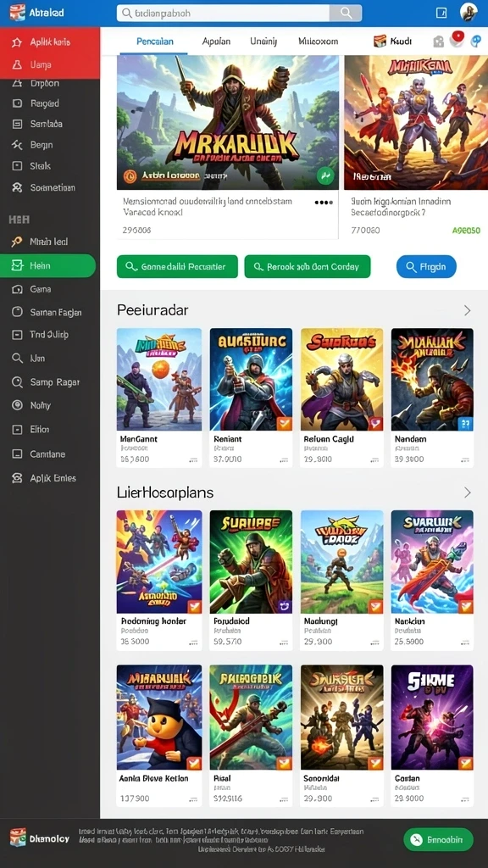This screenshot has width=488, height=868.
Task: Click the blue icon right of notifications
Action: pos(475,42)
